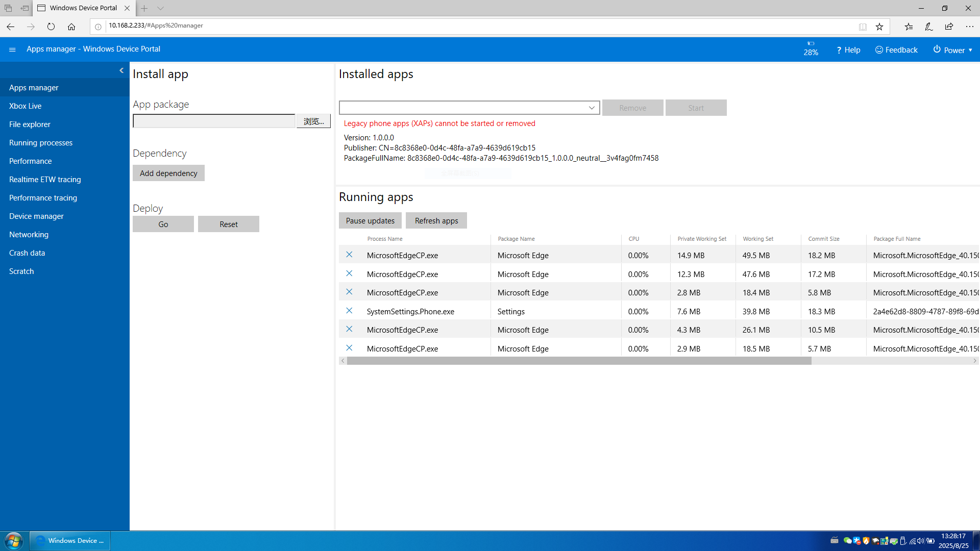Click the CPU column header
This screenshot has height=551, width=980.
point(634,239)
